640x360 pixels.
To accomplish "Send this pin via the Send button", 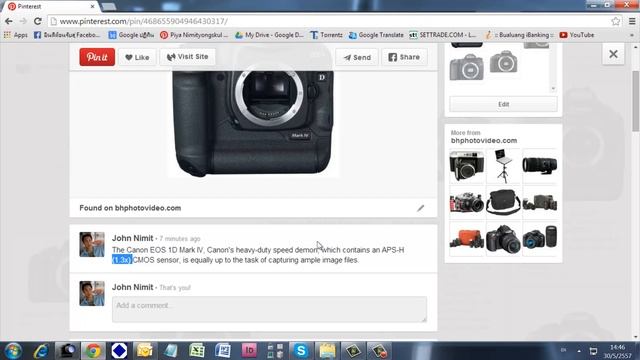I will pos(357,57).
